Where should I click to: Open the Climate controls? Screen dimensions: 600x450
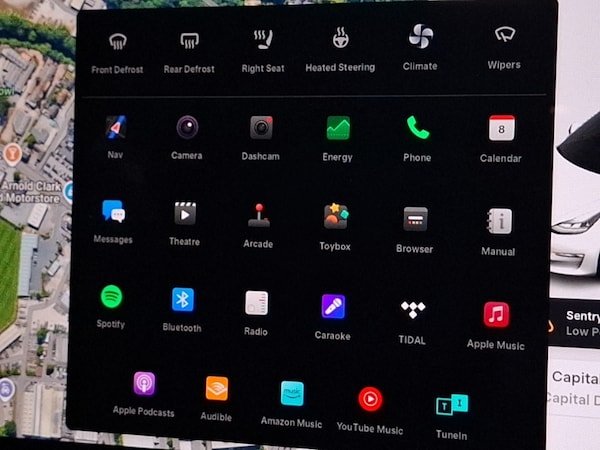pos(420,38)
